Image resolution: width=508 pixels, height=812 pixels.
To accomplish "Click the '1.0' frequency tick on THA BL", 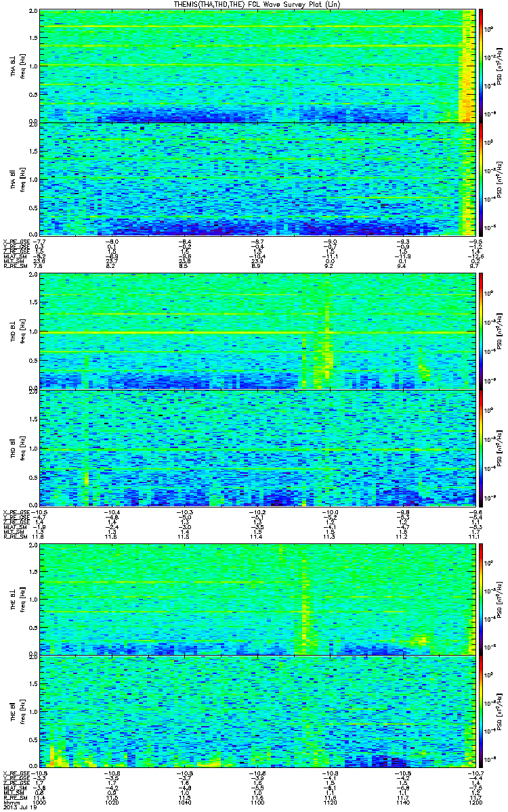I will click(34, 66).
